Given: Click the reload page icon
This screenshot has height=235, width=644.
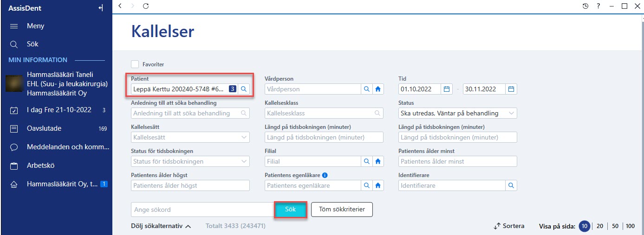Looking at the screenshot, I should 146,6.
